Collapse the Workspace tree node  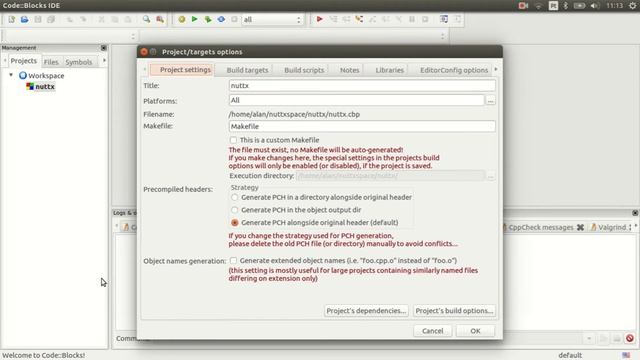11,75
